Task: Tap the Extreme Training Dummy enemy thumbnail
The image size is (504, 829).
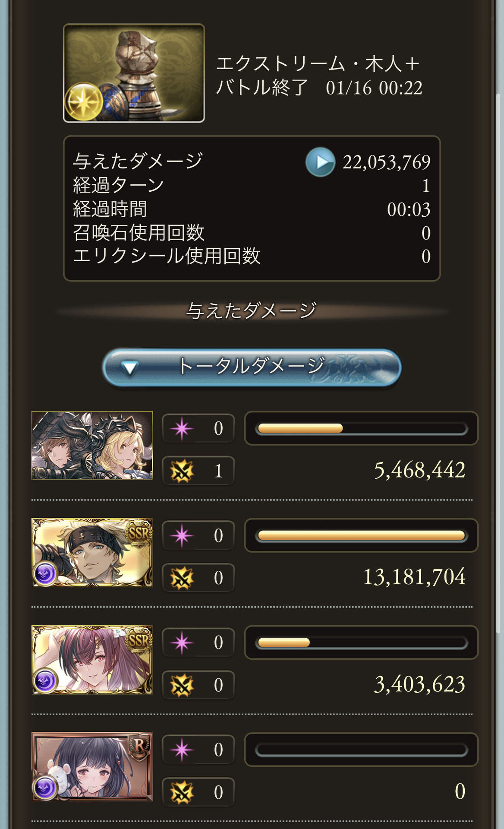Action: 134,73
